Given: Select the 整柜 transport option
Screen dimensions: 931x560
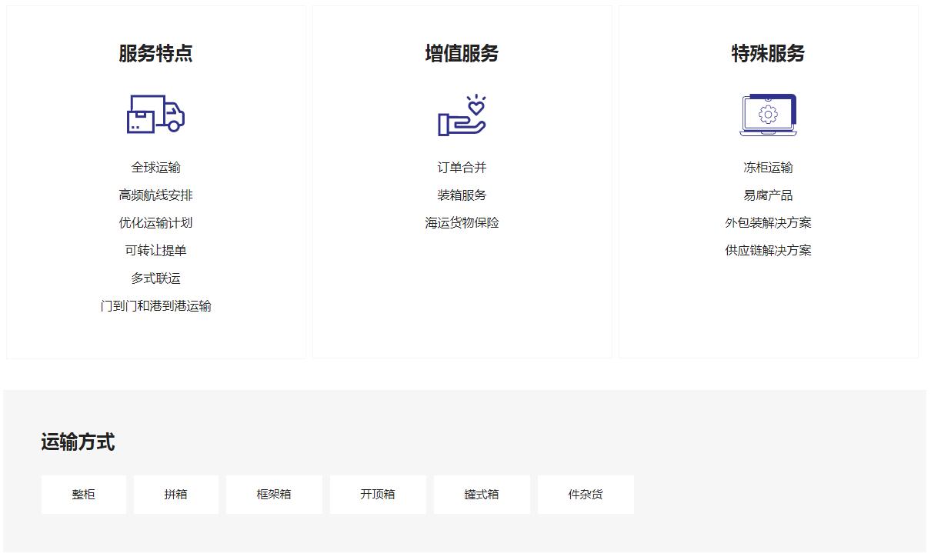Looking at the screenshot, I should (83, 495).
